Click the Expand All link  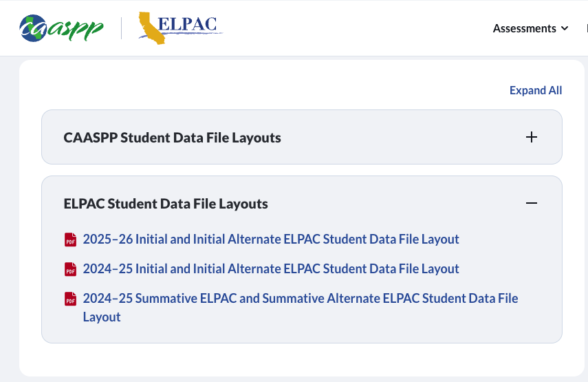coord(536,90)
